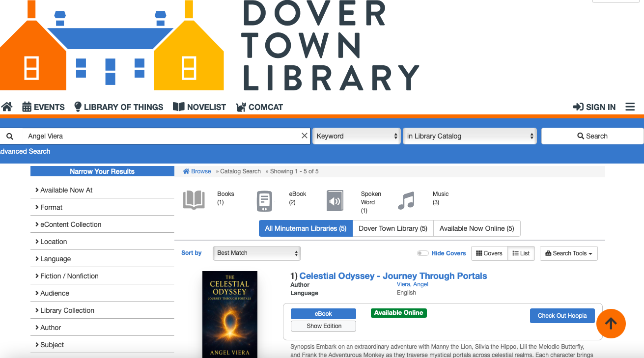Click the Check Out Hoopla button
The height and width of the screenshot is (358, 644).
pos(562,316)
